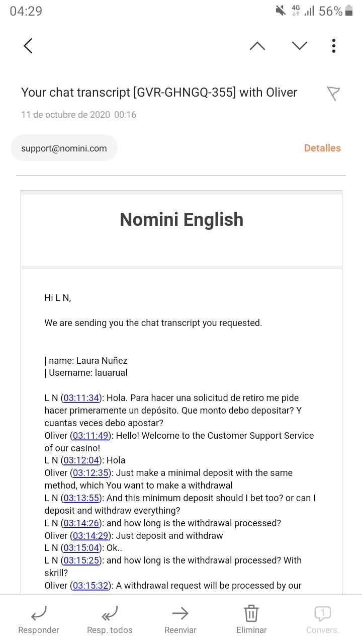This screenshot has width=362, height=644.
Task: Open the Convers. conversation view
Action: click(322, 613)
